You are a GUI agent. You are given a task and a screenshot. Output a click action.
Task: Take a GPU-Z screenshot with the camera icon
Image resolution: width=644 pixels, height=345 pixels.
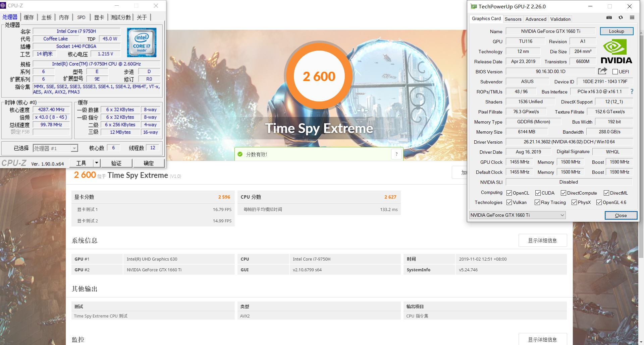click(x=609, y=18)
